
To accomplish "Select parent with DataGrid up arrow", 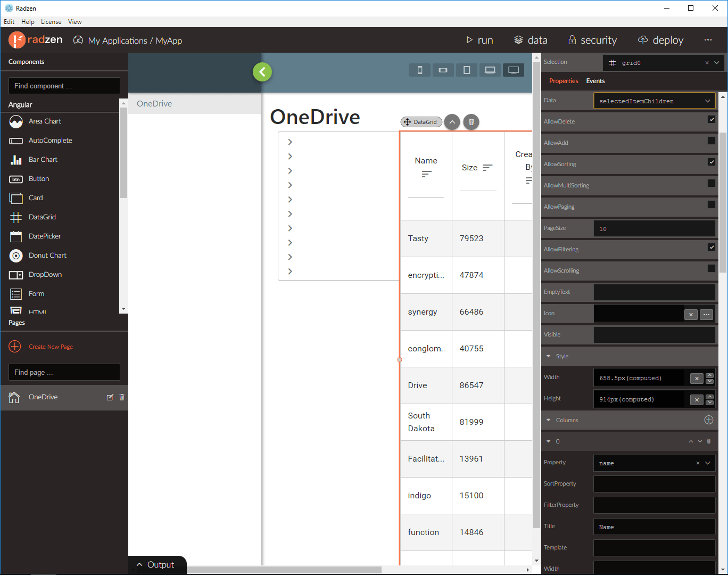I will [451, 122].
